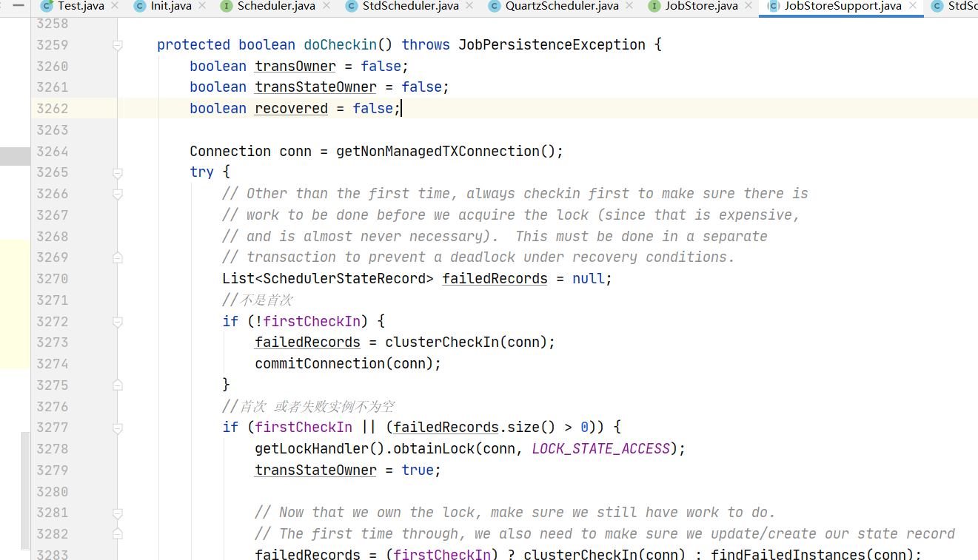Click LOCK_STATE_ACCESS constant
The width and height of the screenshot is (978, 560).
(600, 449)
